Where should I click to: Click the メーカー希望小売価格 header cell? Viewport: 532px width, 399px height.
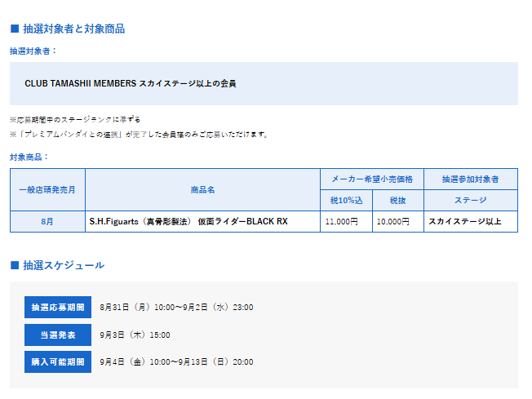[x=372, y=180]
